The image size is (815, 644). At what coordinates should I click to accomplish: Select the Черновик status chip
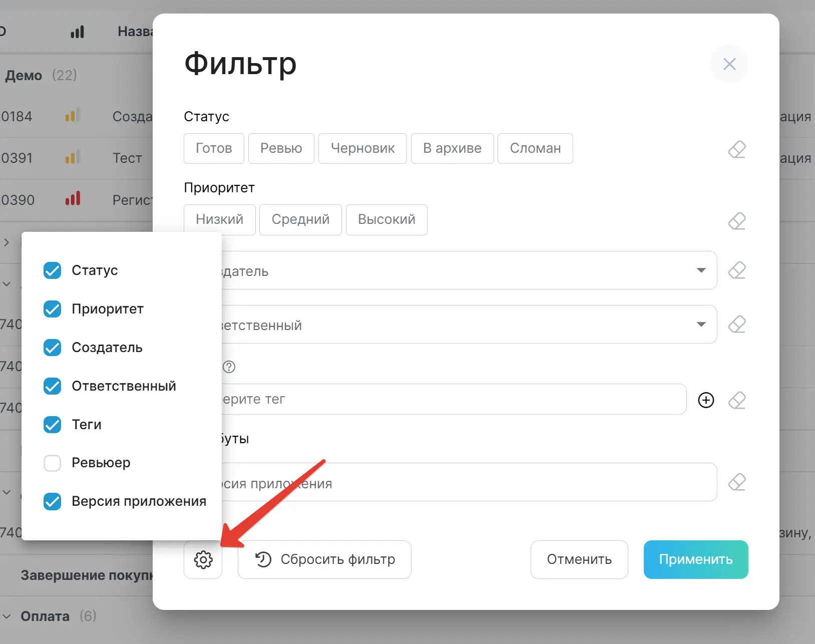click(x=362, y=148)
